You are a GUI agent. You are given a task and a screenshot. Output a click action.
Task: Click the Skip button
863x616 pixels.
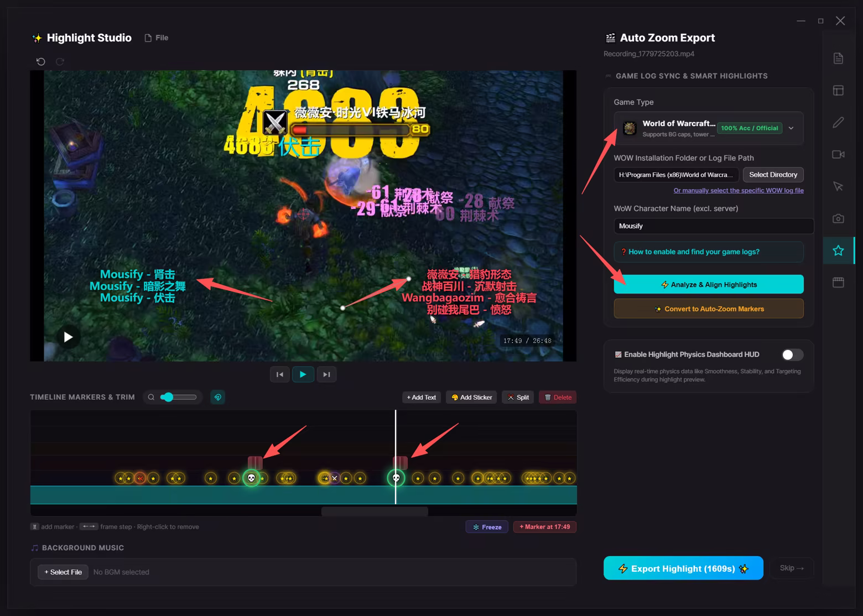tap(792, 568)
